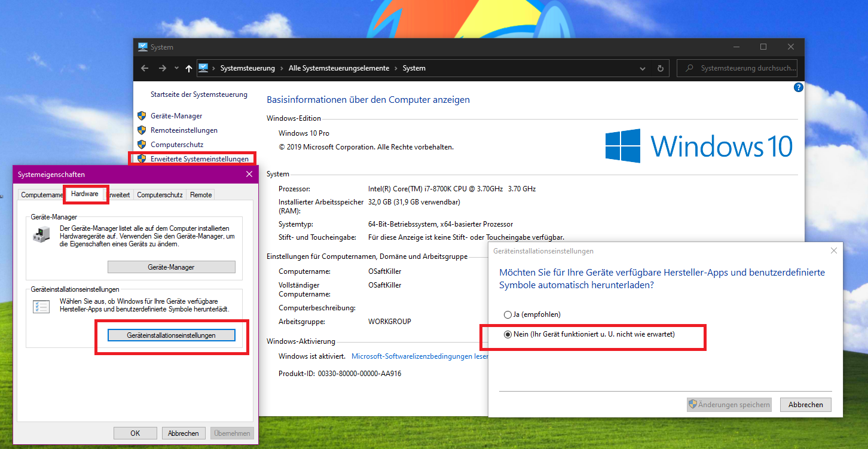Viewport: 868px width, 449px height.
Task: Switch to Erweitert tab in Systemeigenschaften
Action: click(119, 195)
